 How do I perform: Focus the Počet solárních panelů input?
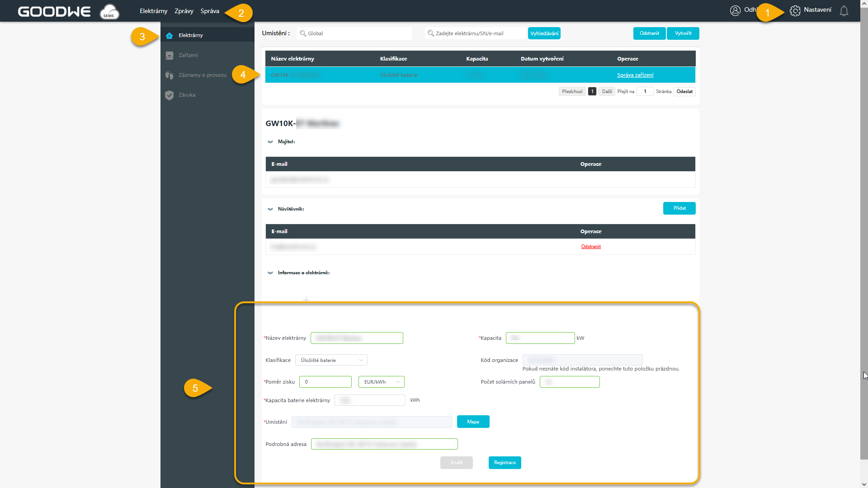(570, 382)
